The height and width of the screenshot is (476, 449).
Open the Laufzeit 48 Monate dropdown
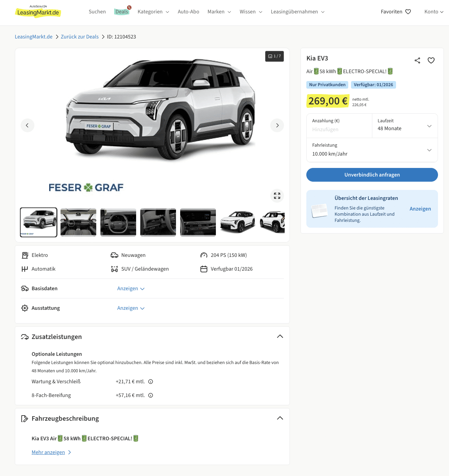405,126
